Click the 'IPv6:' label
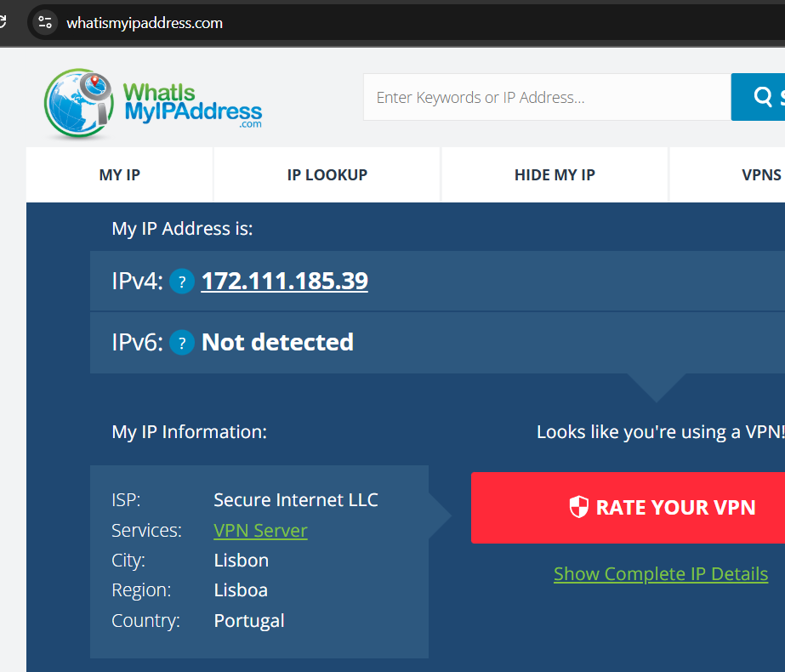Viewport: 785px width, 672px height. point(137,343)
